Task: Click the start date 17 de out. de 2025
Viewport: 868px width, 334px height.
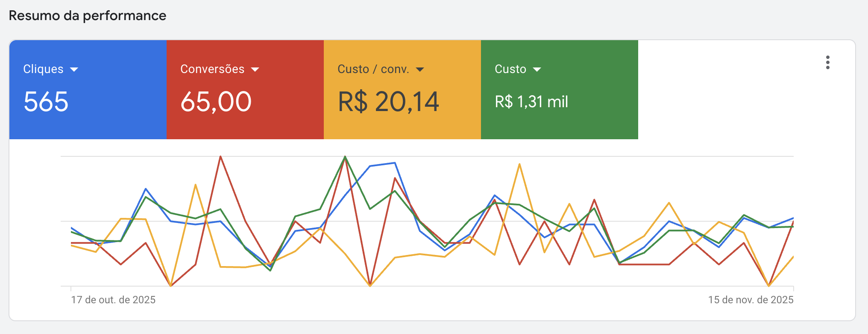Action: [x=113, y=300]
